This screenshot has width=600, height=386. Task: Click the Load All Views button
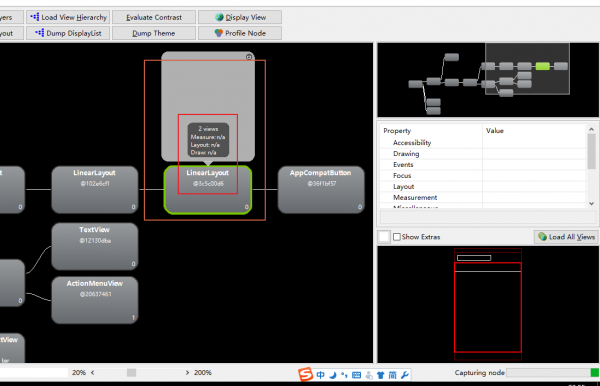click(566, 237)
